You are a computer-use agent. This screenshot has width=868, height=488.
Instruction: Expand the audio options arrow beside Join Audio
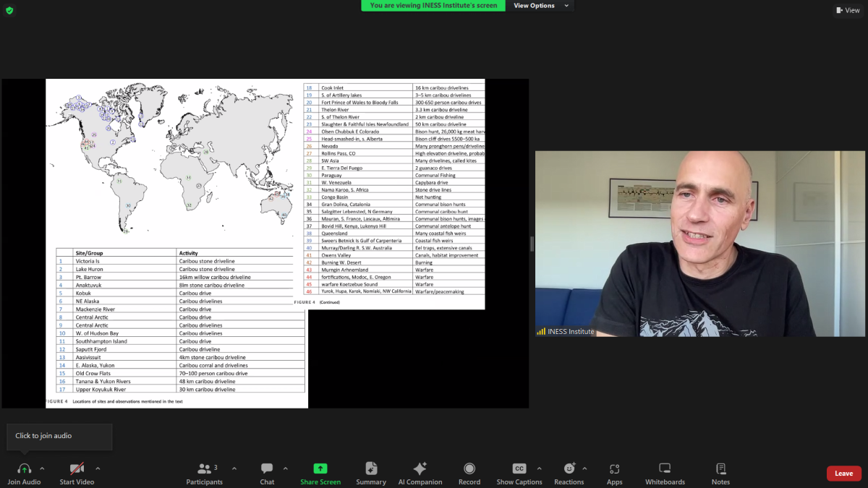click(x=42, y=468)
